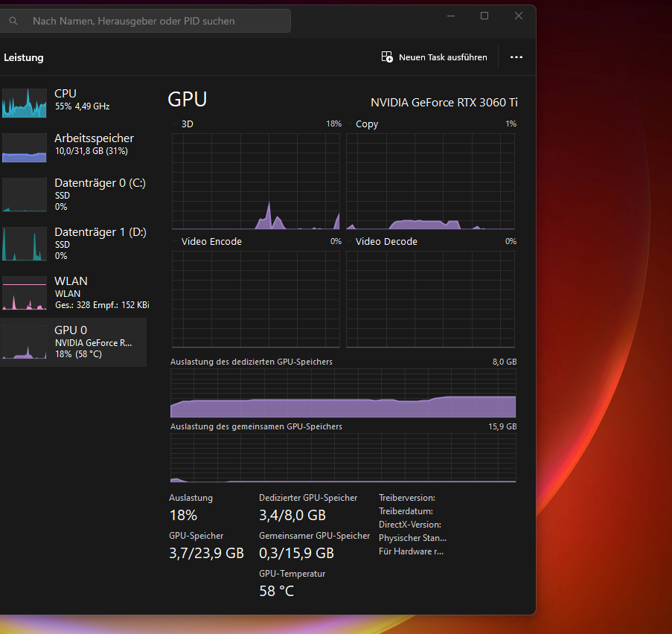This screenshot has width=672, height=634.
Task: Select the Arbeitsspeicher entry
Action: pos(73,146)
